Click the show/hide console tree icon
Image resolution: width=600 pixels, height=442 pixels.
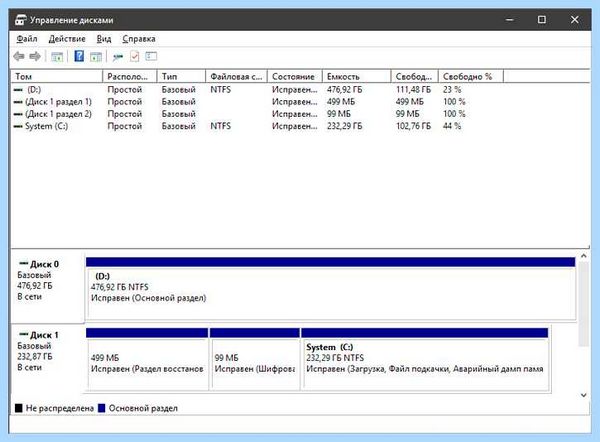point(57,57)
